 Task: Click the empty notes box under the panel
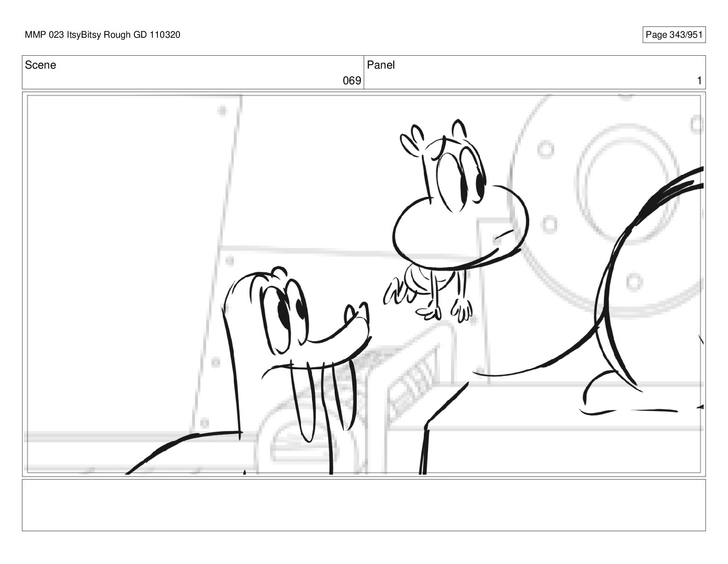click(364, 505)
